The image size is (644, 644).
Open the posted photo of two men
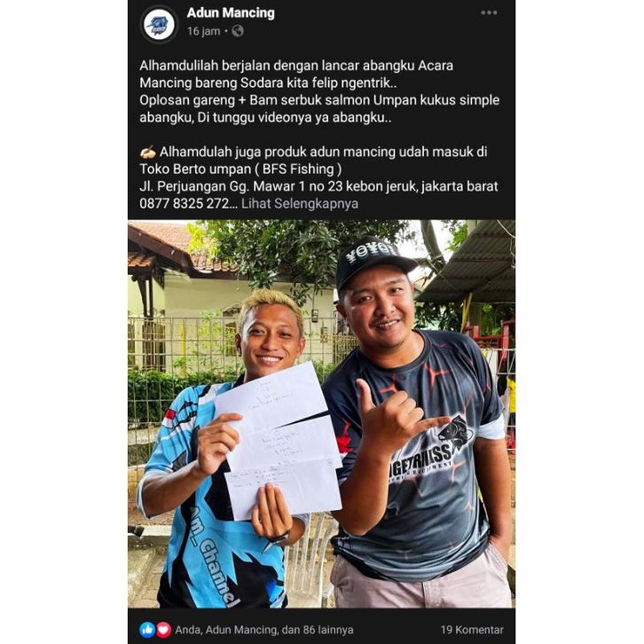coord(321,413)
